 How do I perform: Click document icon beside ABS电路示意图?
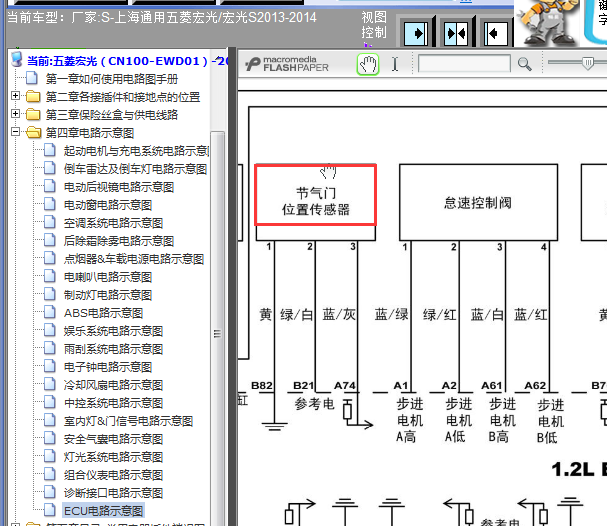pyautogui.click(x=50, y=312)
